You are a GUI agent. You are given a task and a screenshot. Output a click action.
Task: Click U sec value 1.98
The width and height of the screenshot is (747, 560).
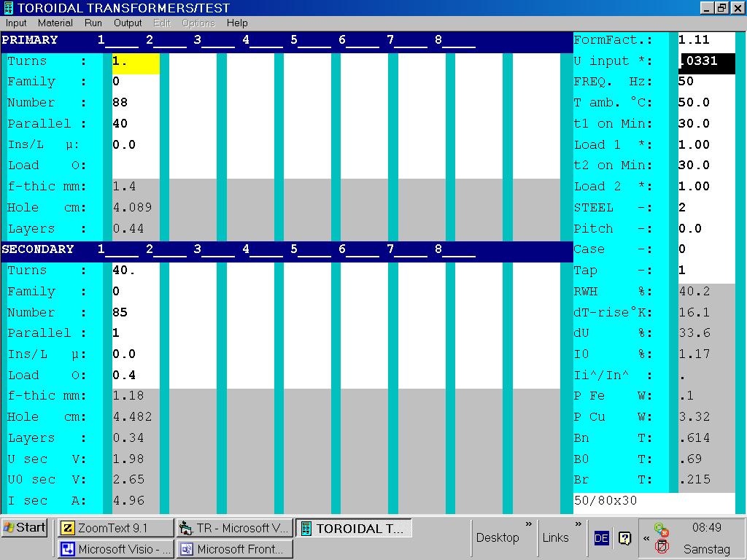(x=128, y=459)
